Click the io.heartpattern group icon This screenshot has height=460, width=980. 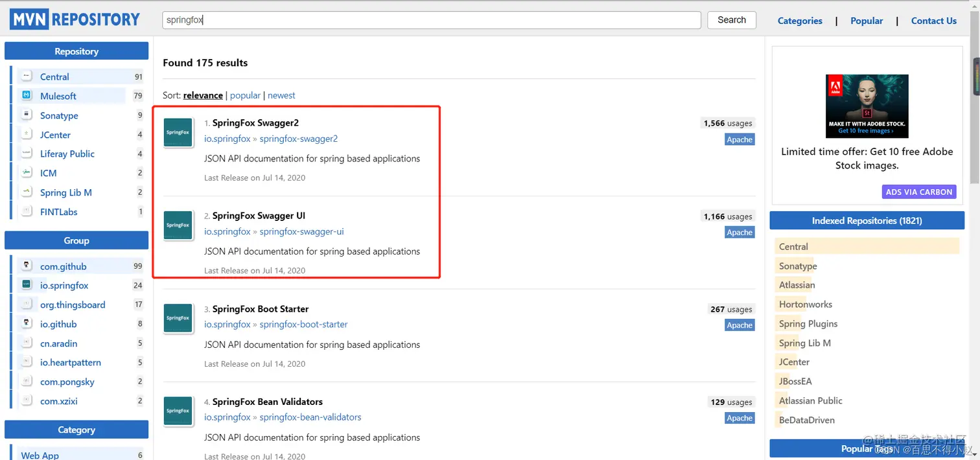tap(27, 362)
